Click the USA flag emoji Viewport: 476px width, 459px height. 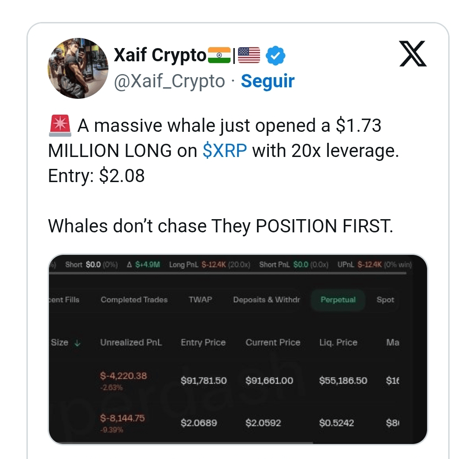[x=249, y=56]
